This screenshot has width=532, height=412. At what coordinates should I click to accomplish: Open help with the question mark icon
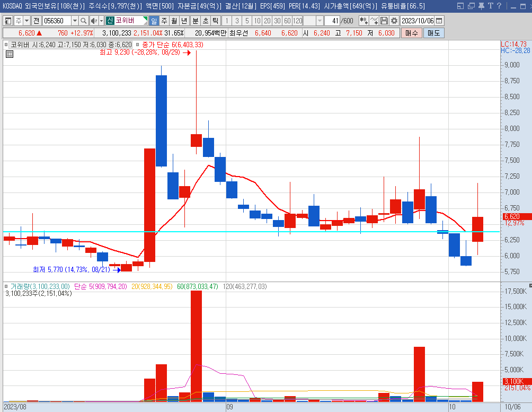(x=499, y=6)
